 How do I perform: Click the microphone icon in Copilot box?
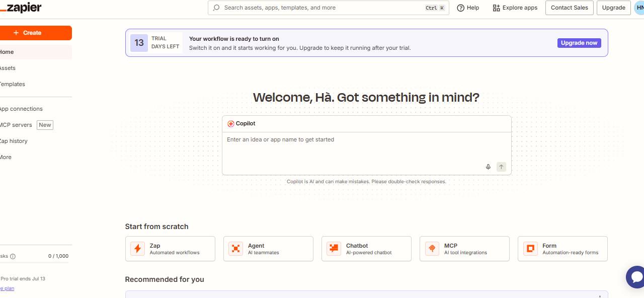pos(488,167)
